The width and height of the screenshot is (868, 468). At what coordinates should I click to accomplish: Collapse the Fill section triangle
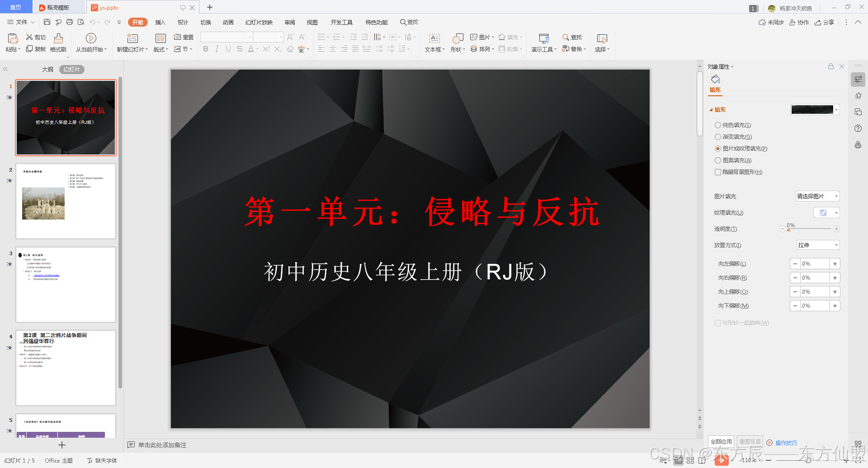pos(711,110)
